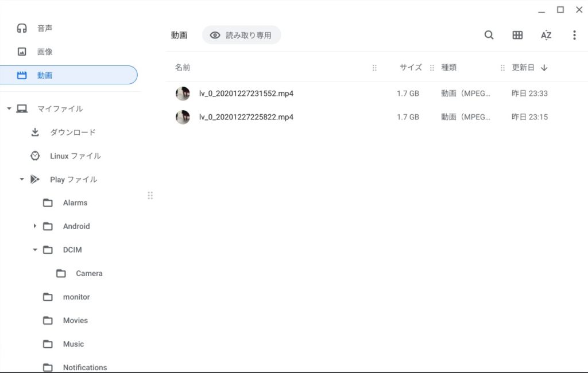Click the picture icon for 画像
This screenshot has width=588, height=373.
point(22,52)
